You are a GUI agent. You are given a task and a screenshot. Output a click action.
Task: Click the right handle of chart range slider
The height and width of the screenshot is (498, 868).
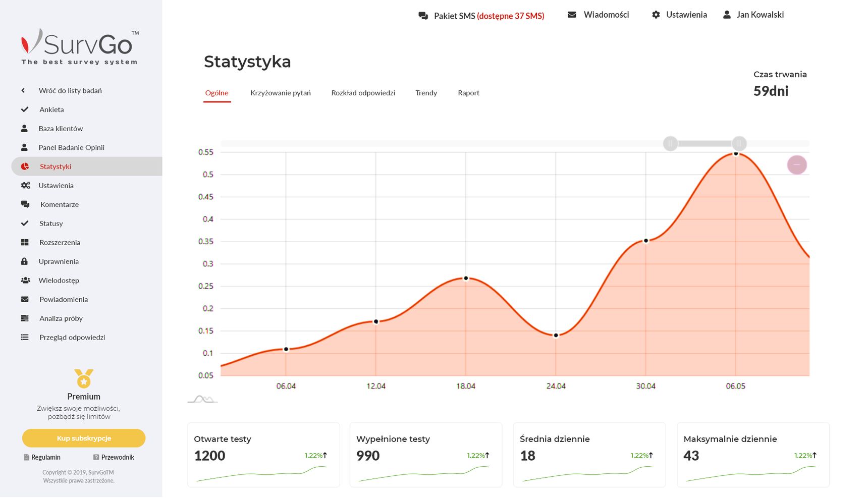pyautogui.click(x=739, y=143)
